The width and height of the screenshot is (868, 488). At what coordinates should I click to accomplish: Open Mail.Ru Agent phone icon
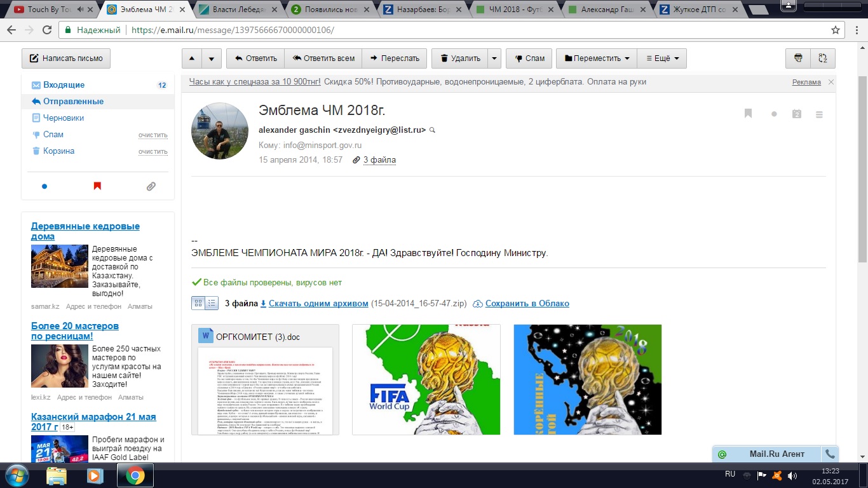click(x=829, y=454)
